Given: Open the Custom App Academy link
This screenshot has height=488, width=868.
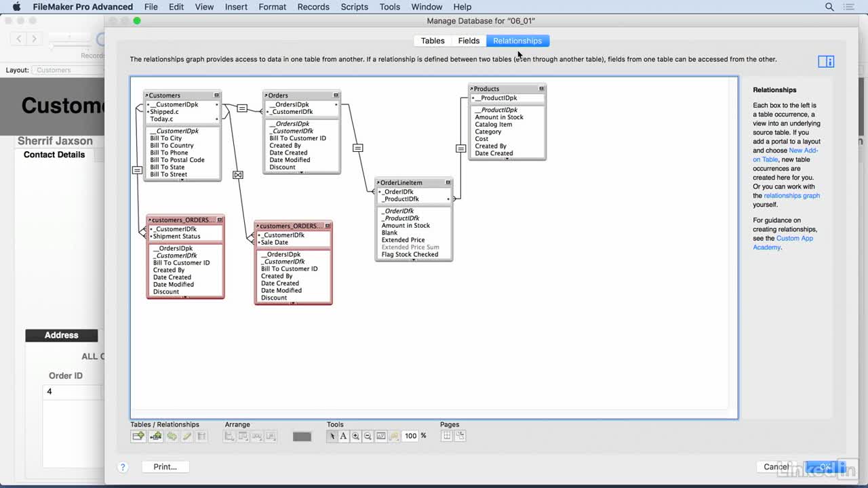Looking at the screenshot, I should [x=783, y=243].
